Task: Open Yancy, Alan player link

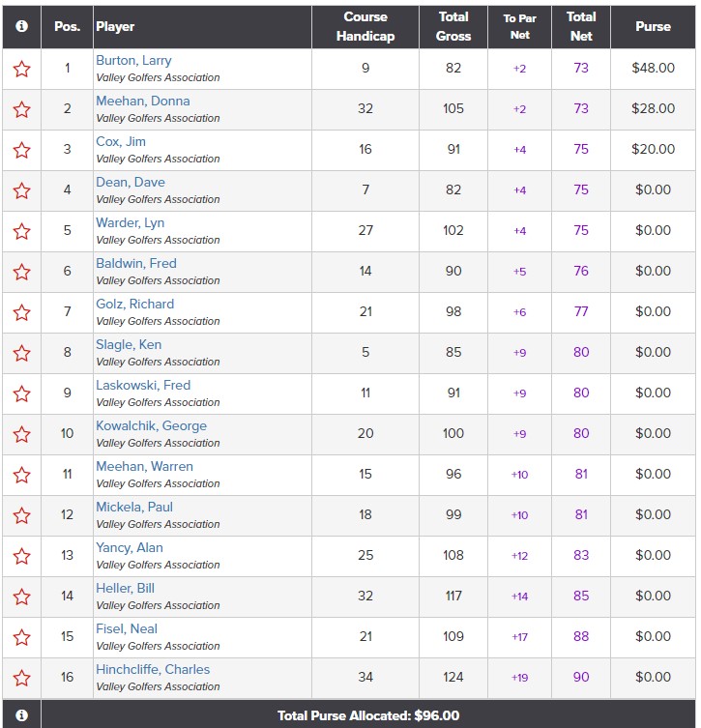Action: pyautogui.click(x=129, y=548)
